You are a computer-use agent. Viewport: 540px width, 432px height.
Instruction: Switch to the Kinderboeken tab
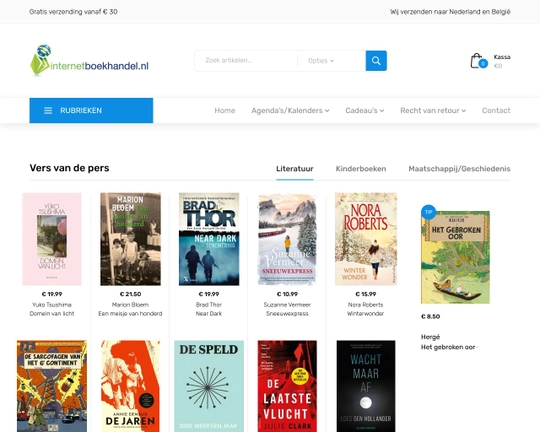tap(361, 169)
